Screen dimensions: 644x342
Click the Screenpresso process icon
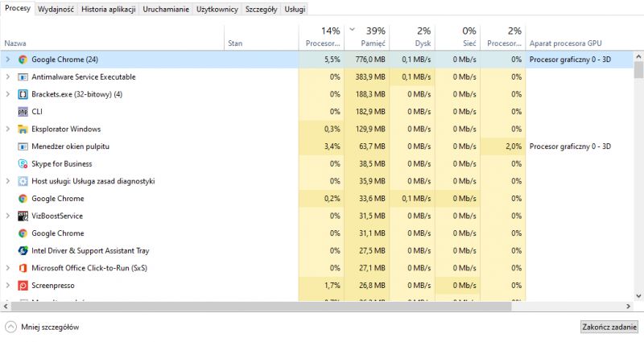(23, 286)
